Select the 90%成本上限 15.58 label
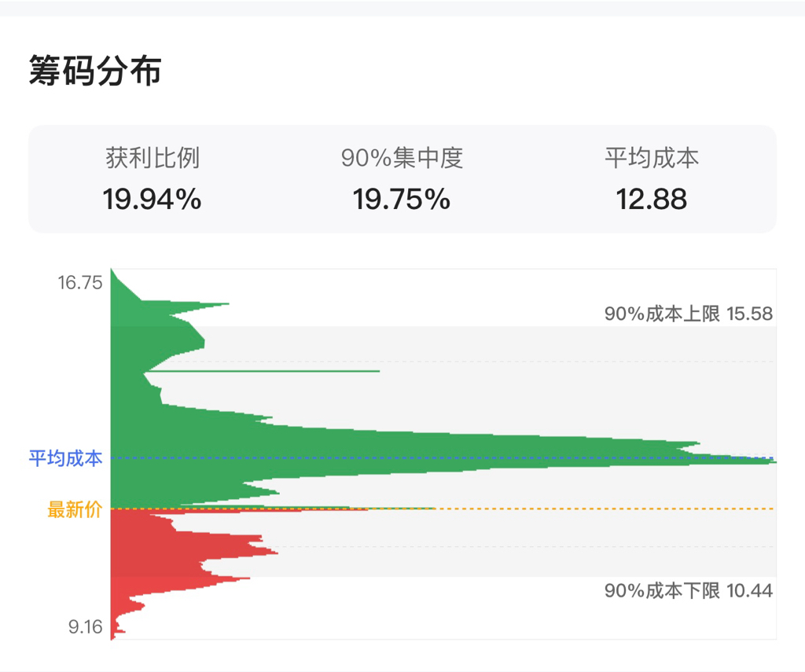Image resolution: width=805 pixels, height=672 pixels. [x=689, y=314]
